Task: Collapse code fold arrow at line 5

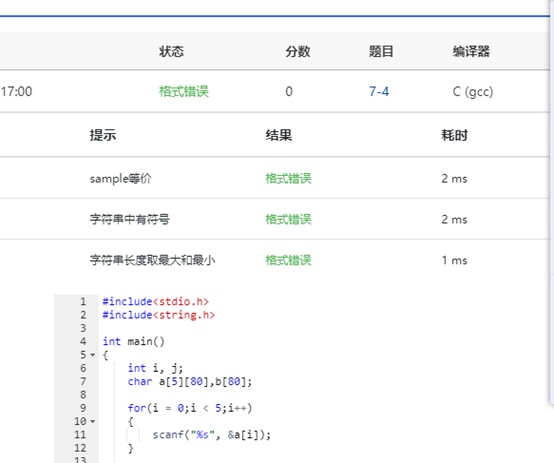Action: coord(93,355)
